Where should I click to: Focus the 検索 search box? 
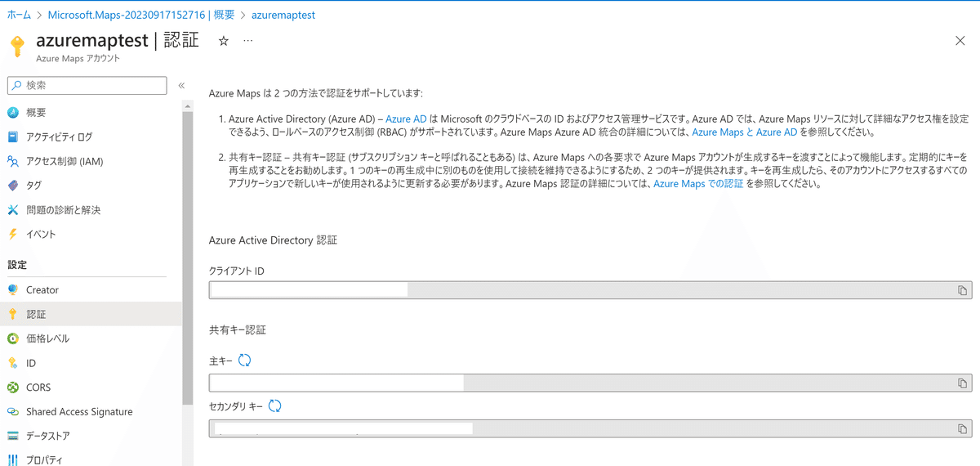pos(87,85)
